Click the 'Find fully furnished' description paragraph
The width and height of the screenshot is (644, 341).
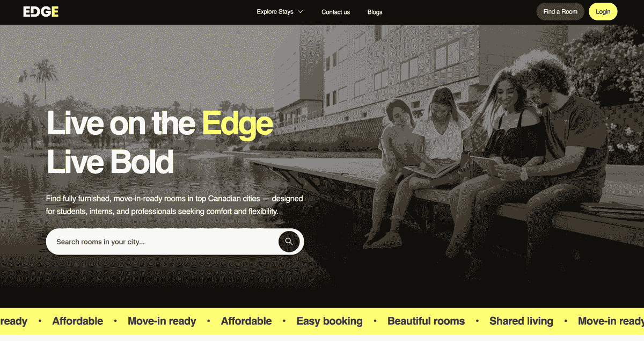pos(175,205)
